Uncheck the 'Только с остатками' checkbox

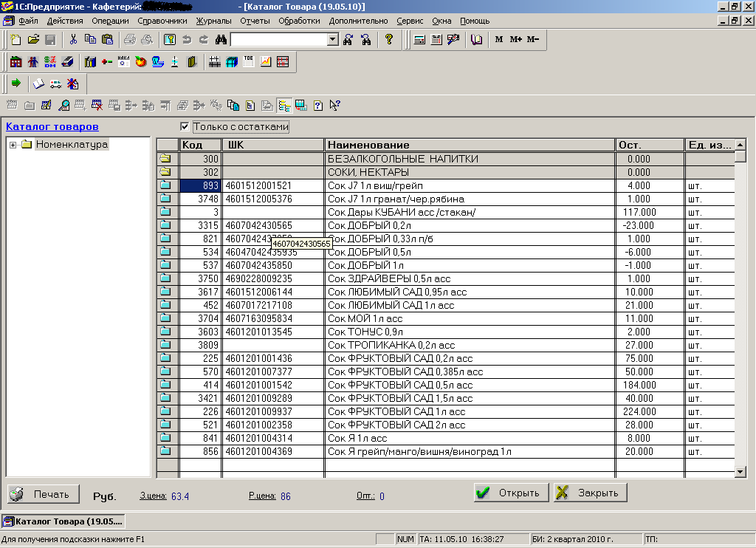185,127
